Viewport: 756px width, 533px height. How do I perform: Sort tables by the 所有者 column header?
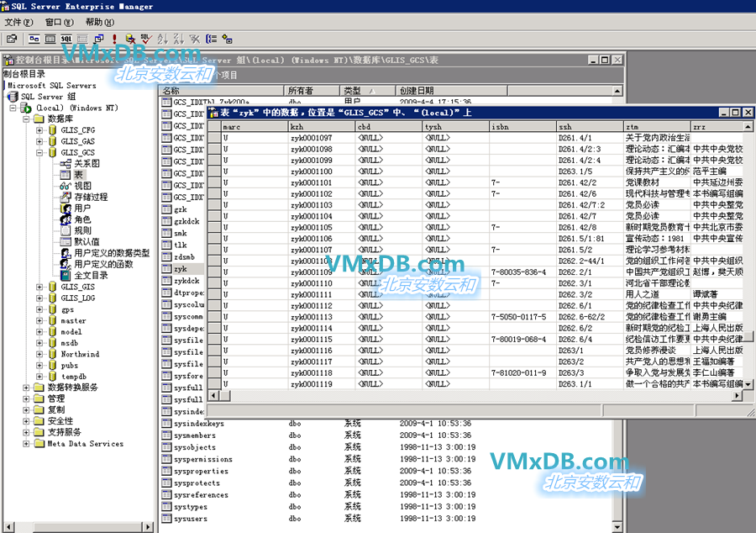(x=312, y=91)
